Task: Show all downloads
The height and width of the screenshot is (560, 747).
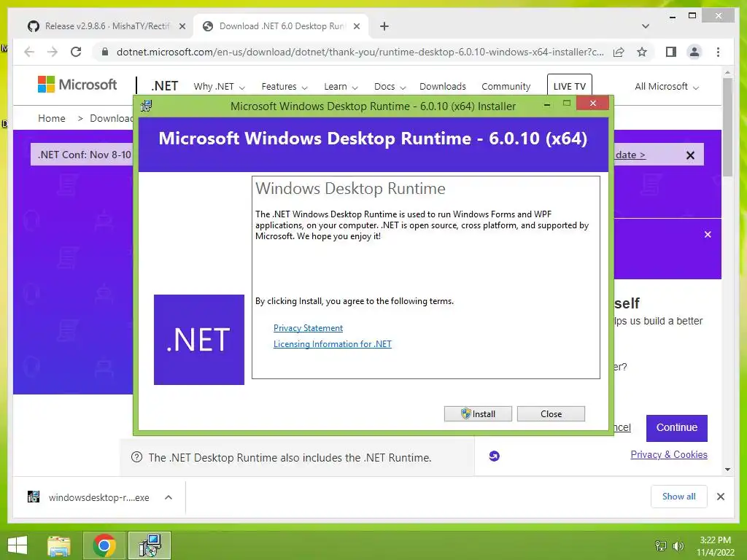Action: 678,497
